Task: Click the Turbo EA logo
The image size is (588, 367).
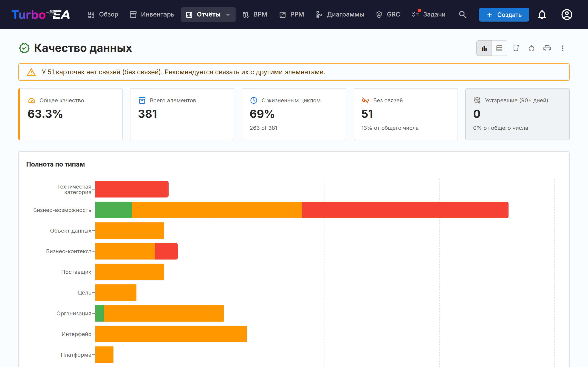Action: [x=41, y=14]
